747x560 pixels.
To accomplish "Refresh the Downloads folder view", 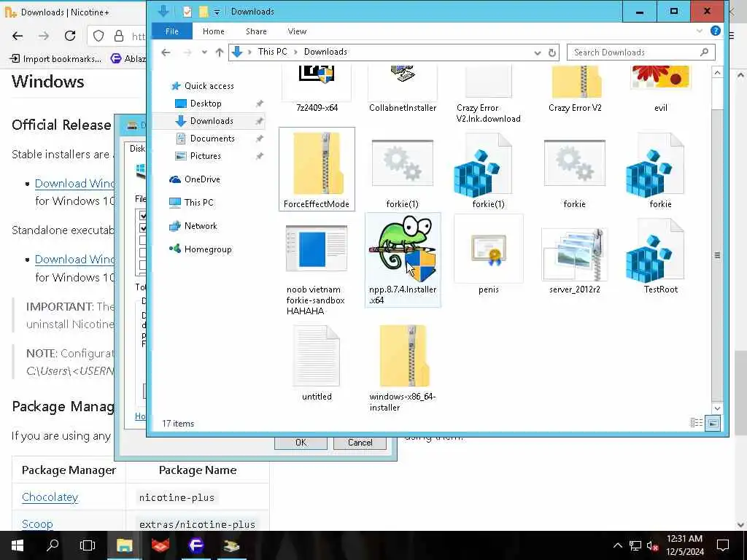I will (551, 52).
